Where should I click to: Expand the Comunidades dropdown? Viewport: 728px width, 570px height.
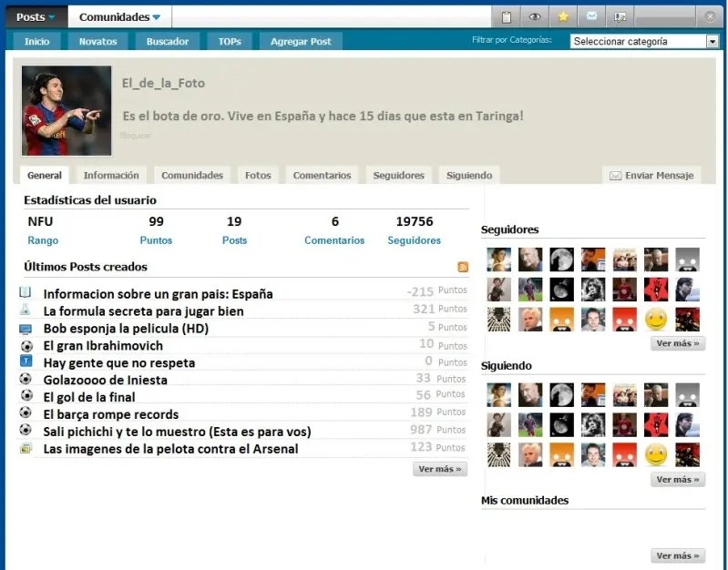click(x=119, y=17)
